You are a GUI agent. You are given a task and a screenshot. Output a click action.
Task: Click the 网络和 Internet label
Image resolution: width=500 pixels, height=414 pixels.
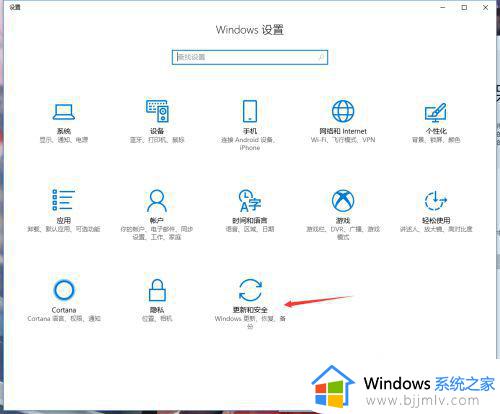tap(343, 131)
